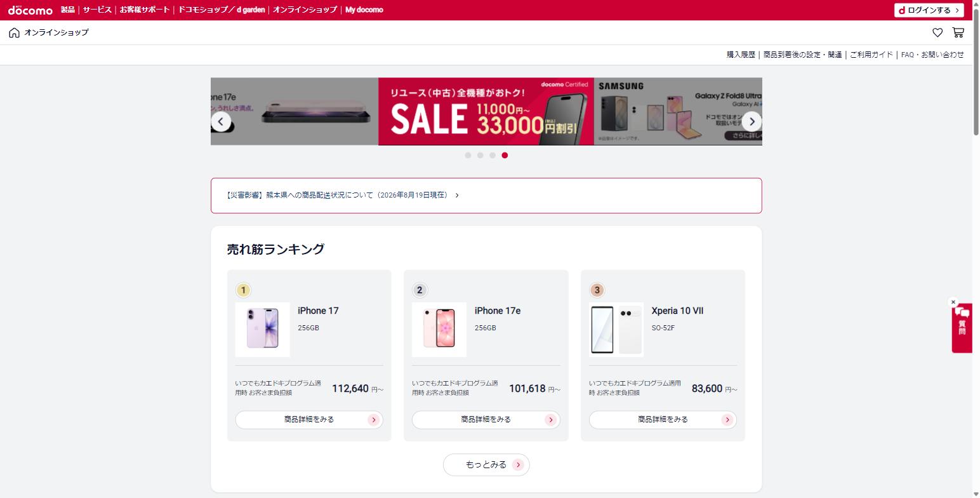Open 商品到着後の設定・開通 link
The width and height of the screenshot is (980, 498).
pyautogui.click(x=802, y=55)
